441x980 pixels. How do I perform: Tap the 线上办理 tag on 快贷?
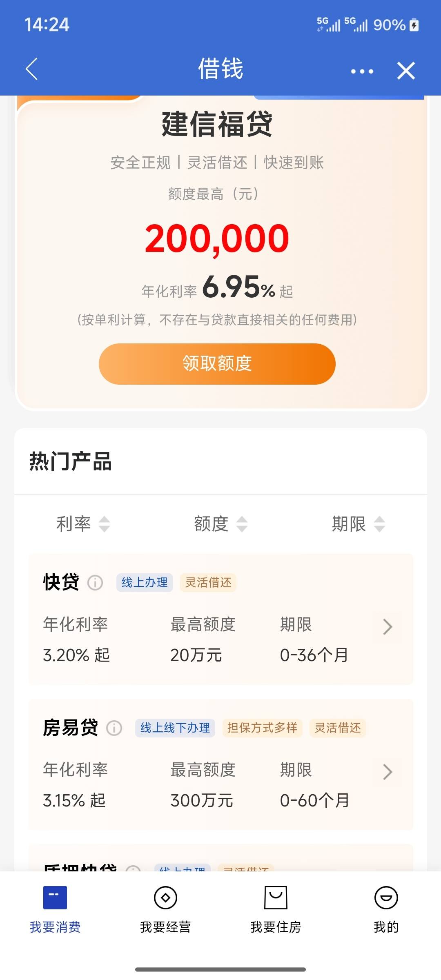click(x=145, y=583)
